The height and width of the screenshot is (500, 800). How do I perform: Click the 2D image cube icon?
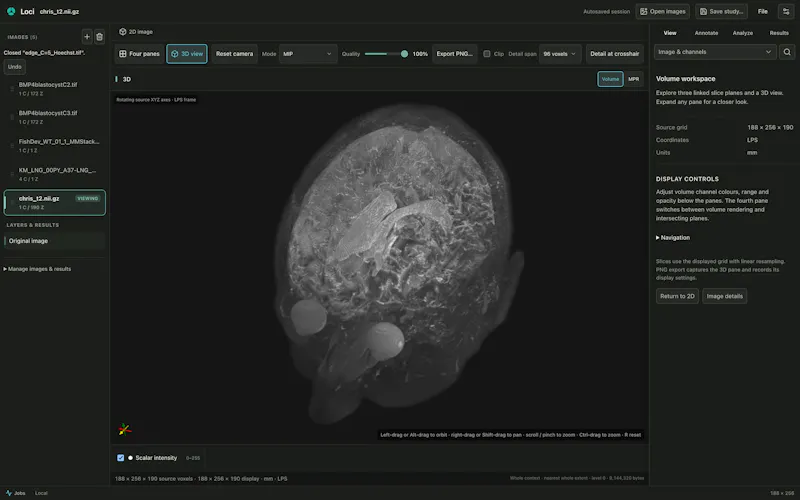tap(122, 32)
